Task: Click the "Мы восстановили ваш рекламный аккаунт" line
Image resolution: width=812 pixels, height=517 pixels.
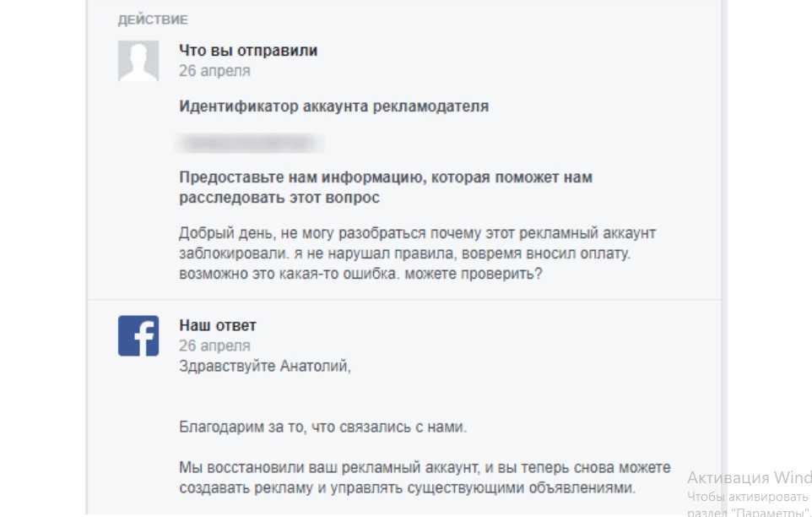Action: point(425,467)
